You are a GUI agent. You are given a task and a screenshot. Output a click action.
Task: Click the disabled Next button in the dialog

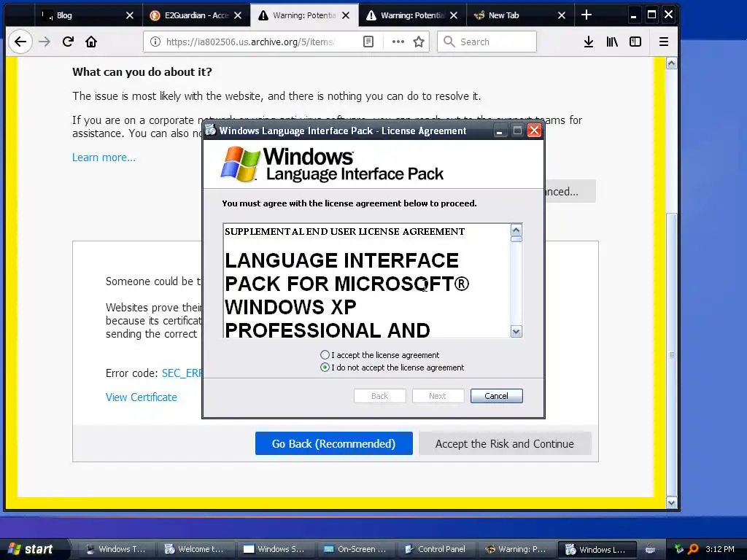(x=438, y=396)
